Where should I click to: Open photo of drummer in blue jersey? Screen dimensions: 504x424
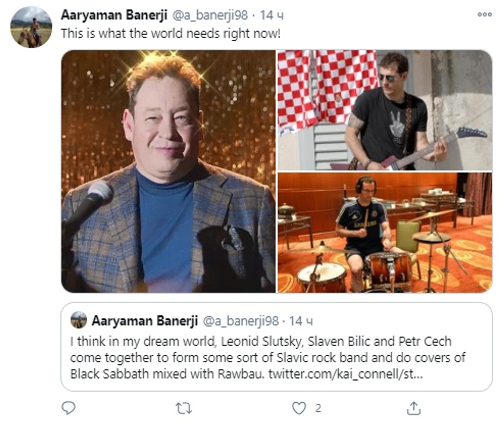click(x=385, y=233)
